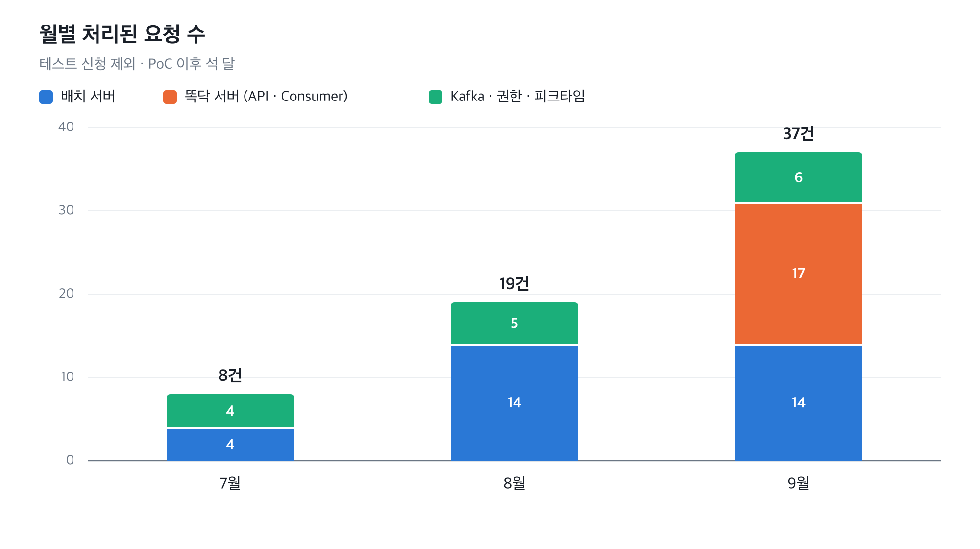Click the blue 8월 bar segment labeled 14
980x549 pixels.
[514, 403]
